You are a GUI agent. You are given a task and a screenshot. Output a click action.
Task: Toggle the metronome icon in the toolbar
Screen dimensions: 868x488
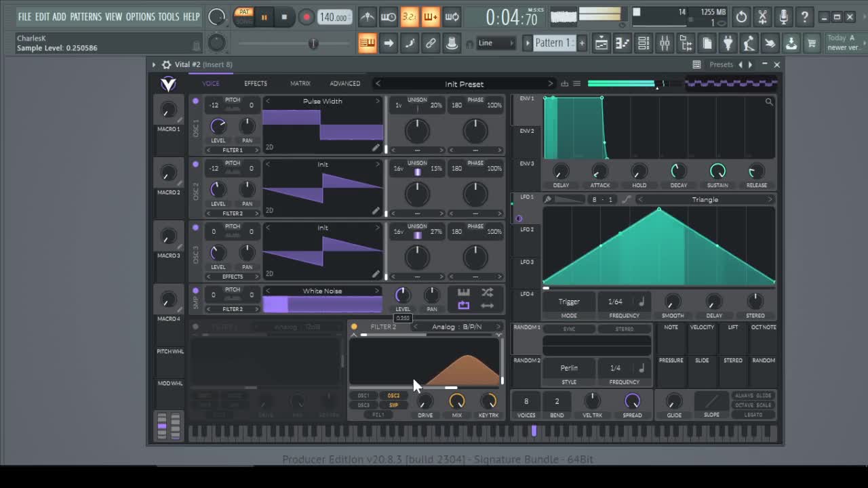click(367, 17)
